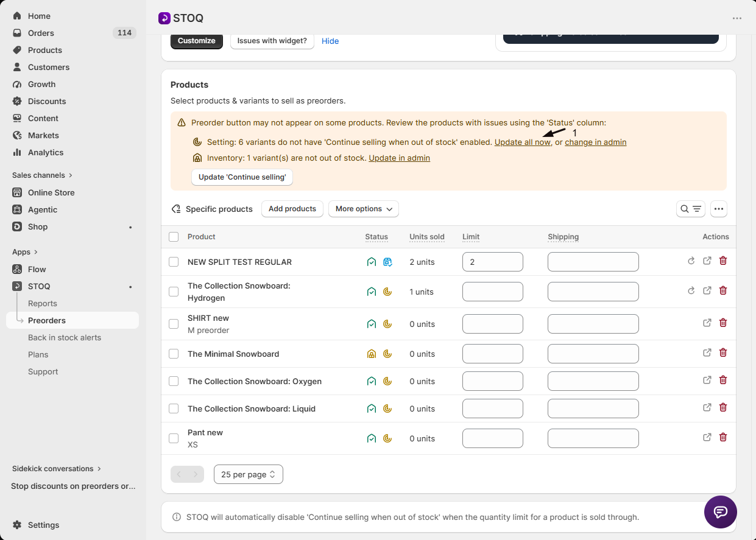The width and height of the screenshot is (756, 540).
Task: Open the three-dot menu in the STOQ header
Action: click(737, 18)
